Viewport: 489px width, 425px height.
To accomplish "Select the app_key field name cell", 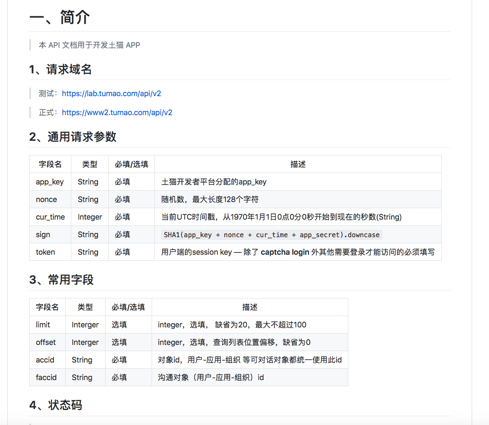I will (x=50, y=182).
